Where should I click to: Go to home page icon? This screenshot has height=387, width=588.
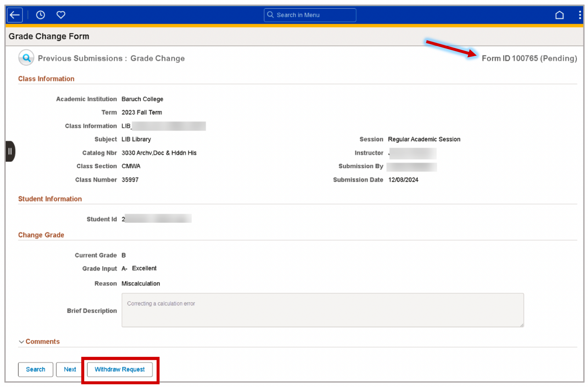559,15
